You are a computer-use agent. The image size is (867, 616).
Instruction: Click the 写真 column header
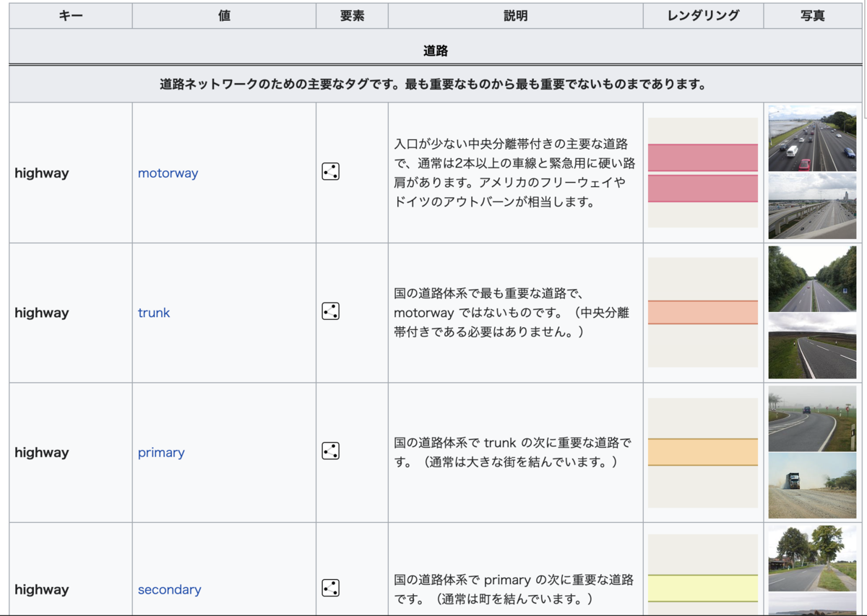[x=813, y=15]
